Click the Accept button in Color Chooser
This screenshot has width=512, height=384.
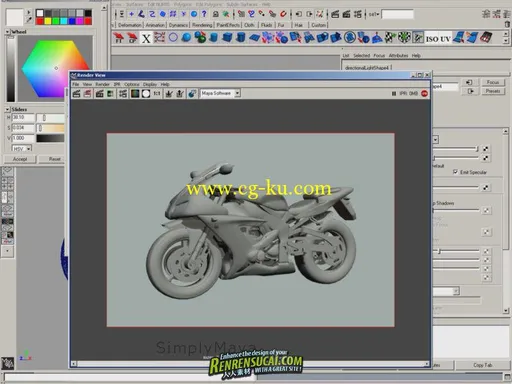[20, 159]
